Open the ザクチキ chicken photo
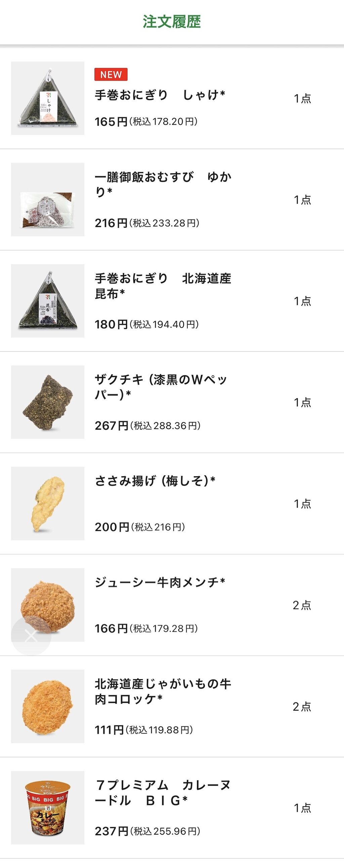344x868 pixels. coord(47,402)
